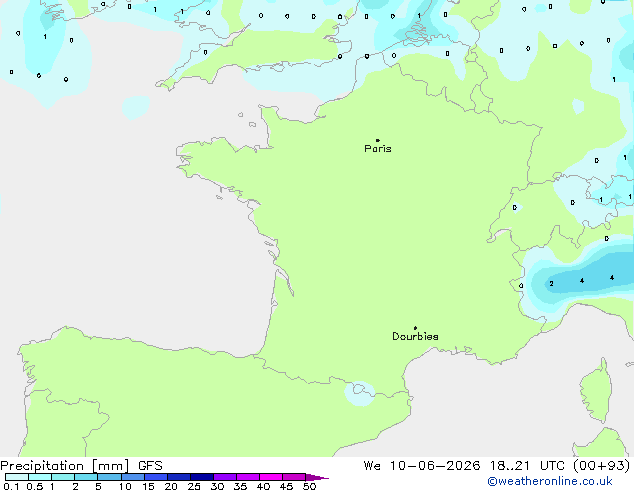This screenshot has width=634, height=490.
Task: Click the '25' legend scale label
Action: [194, 486]
